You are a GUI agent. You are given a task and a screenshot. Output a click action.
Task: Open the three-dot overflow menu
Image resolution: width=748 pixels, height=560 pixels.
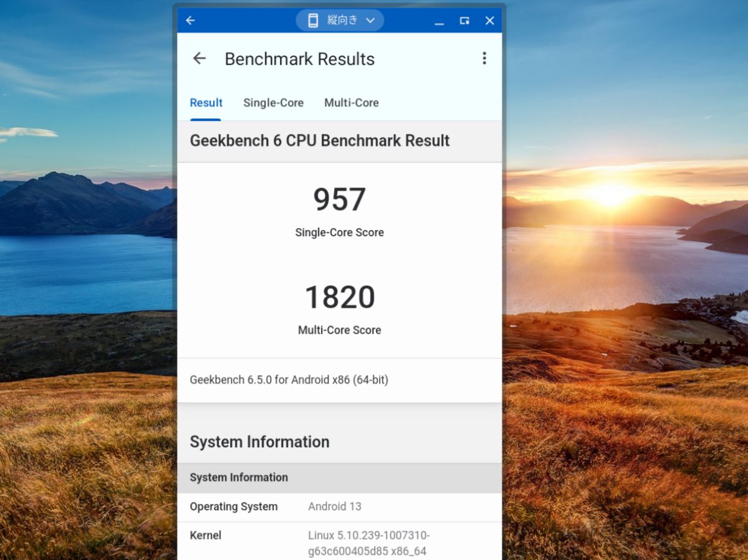[484, 58]
